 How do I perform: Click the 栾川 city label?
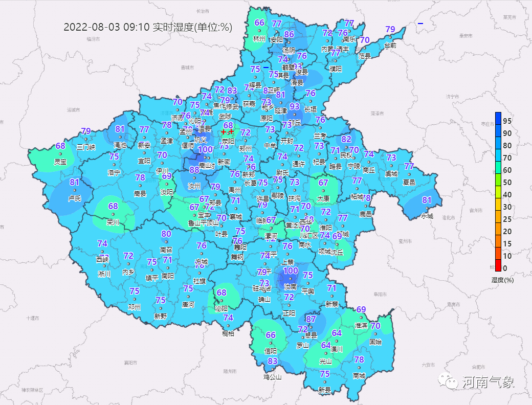pyautogui.click(x=113, y=222)
